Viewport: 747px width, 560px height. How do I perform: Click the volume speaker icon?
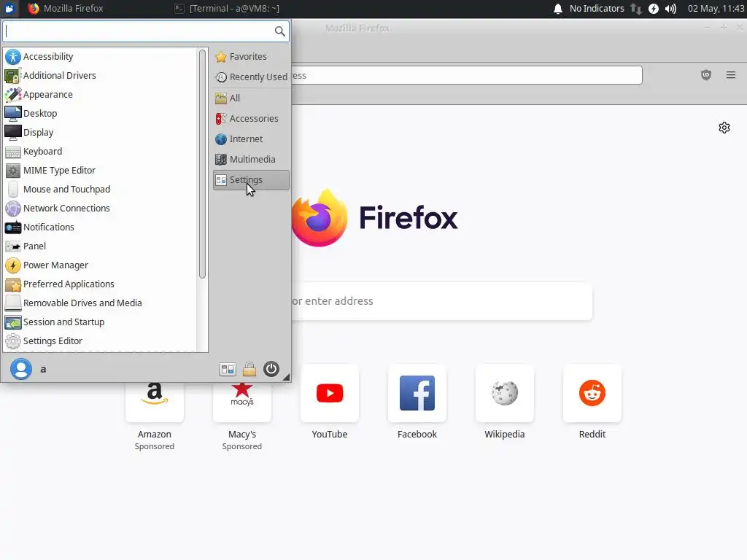point(671,9)
